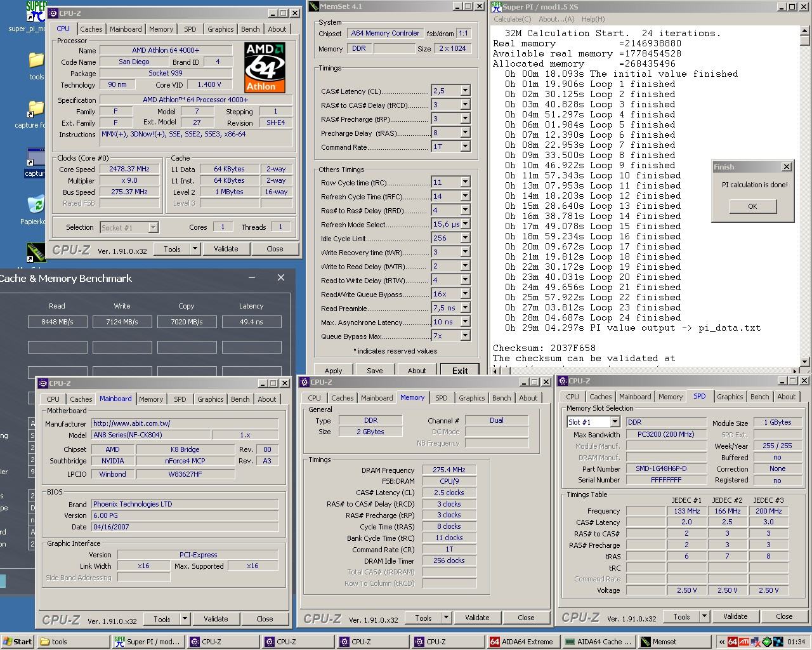The width and height of the screenshot is (812, 650).
Task: Click Validate in the CPU-Z SPD window
Action: [735, 616]
